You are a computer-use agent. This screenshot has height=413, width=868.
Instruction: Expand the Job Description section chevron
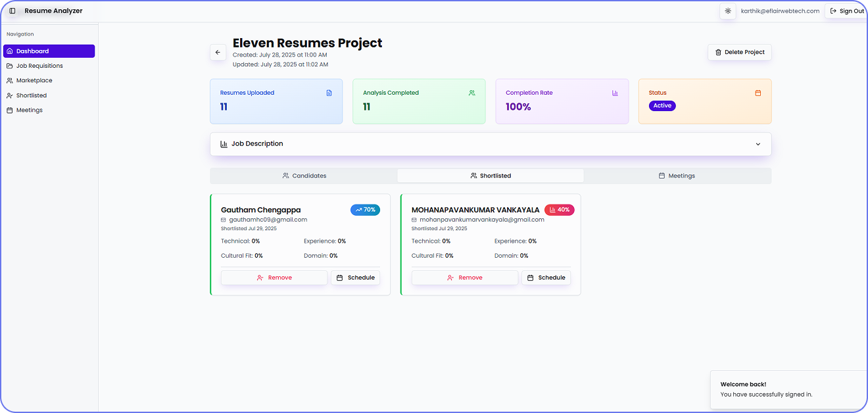(x=758, y=144)
